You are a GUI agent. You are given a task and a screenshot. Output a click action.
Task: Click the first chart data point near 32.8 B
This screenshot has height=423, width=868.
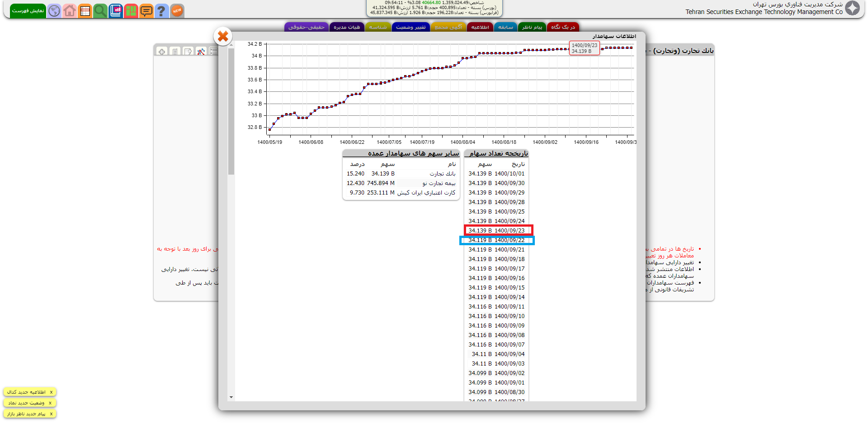[270, 130]
